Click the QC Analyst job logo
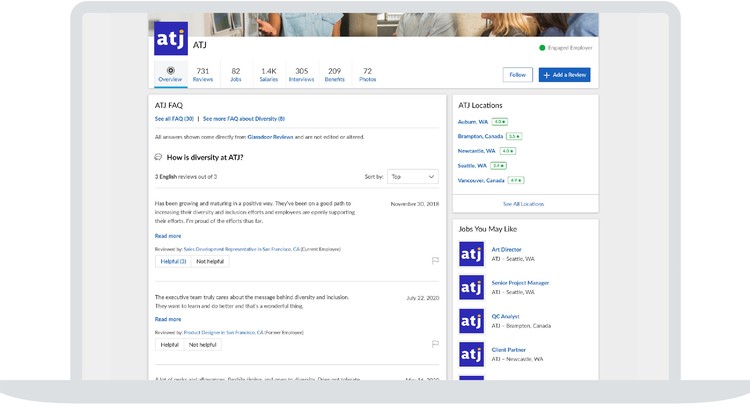The width and height of the screenshot is (750, 412). point(471,321)
